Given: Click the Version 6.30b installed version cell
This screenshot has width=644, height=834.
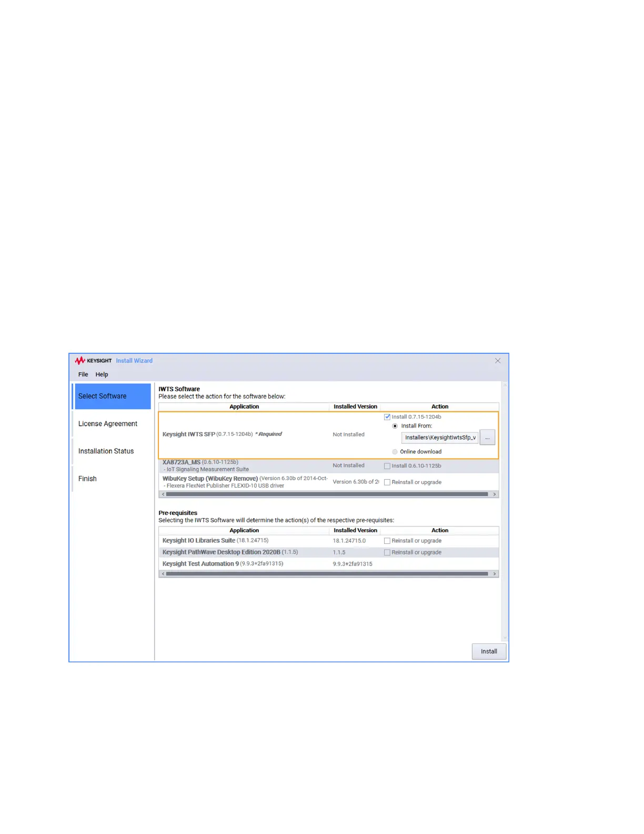Looking at the screenshot, I should tap(356, 482).
